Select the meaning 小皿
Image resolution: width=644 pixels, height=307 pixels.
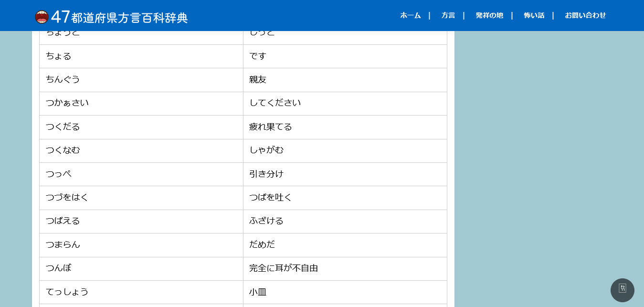point(258,292)
